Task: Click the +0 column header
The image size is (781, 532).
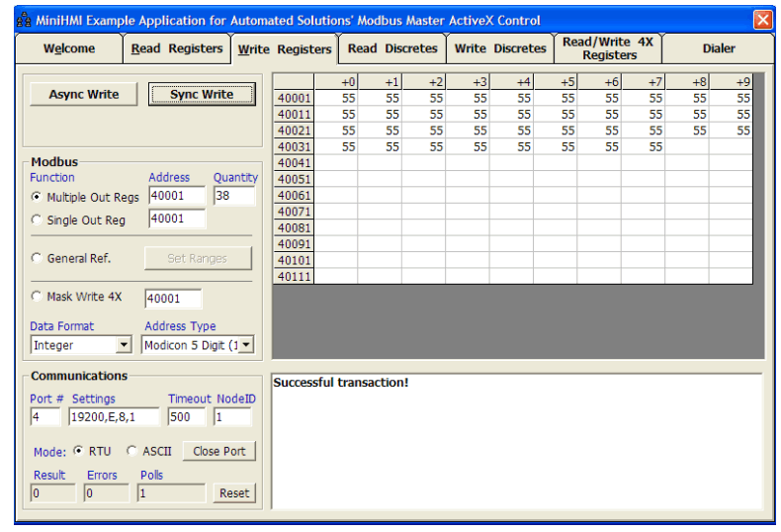Action: [336, 82]
